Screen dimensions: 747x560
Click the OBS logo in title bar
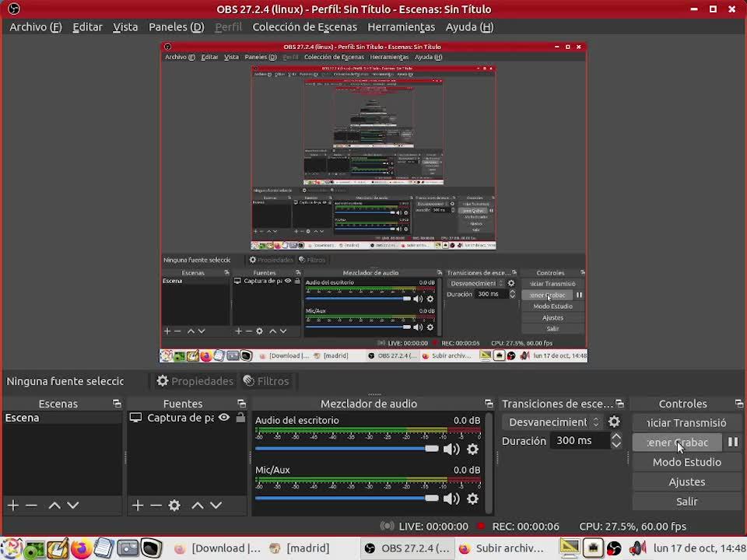(13, 9)
